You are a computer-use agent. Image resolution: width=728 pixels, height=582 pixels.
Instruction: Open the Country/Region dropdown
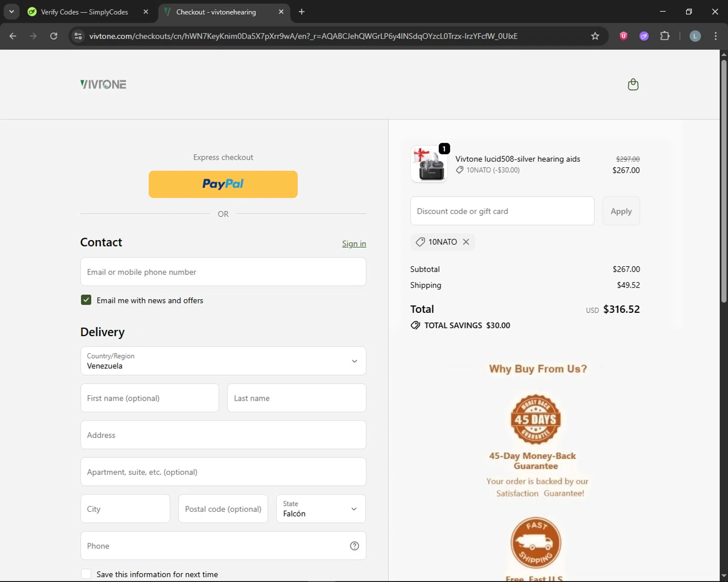pyautogui.click(x=223, y=361)
